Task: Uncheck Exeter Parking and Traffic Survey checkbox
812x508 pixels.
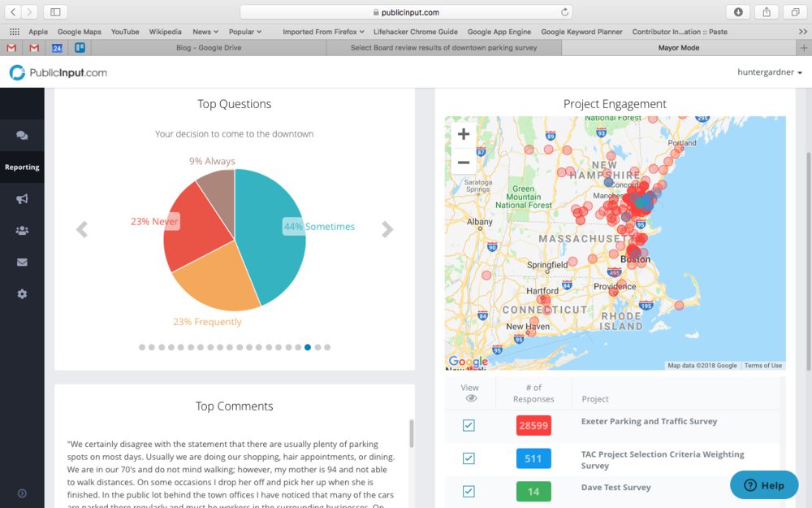Action: point(469,425)
